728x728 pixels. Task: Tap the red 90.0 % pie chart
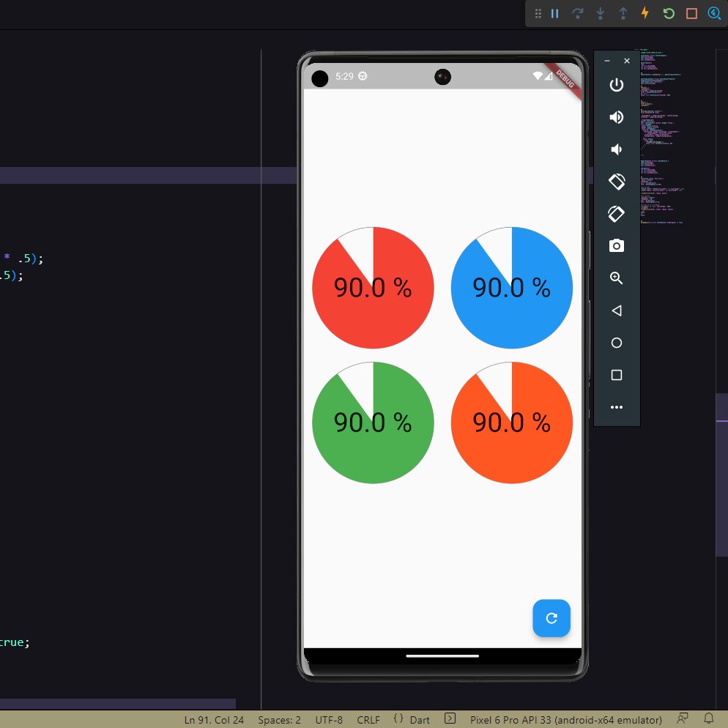coord(373,287)
